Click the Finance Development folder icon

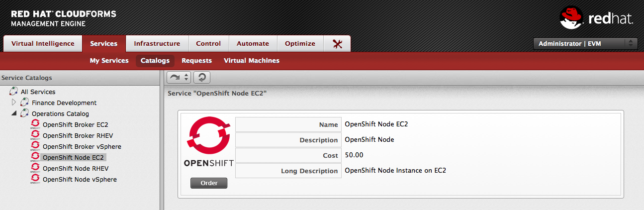point(24,103)
